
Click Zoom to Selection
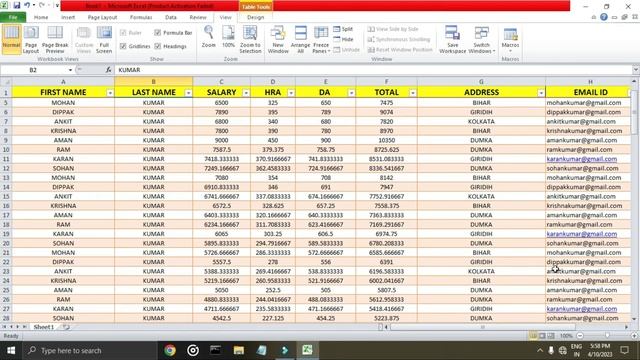click(x=250, y=40)
